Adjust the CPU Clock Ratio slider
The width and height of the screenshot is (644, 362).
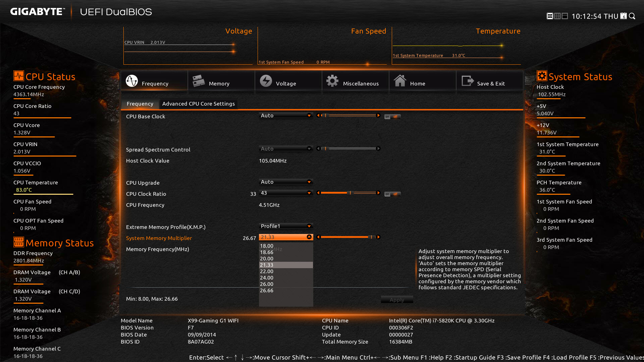pyautogui.click(x=348, y=193)
